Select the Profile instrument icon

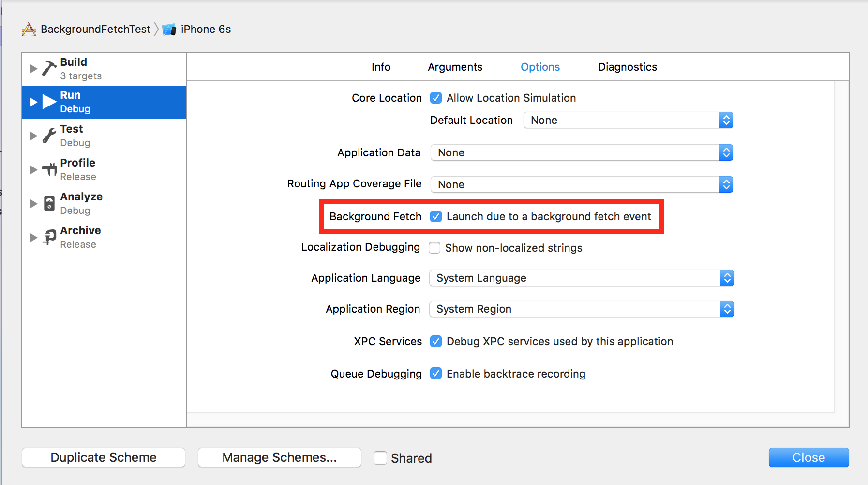49,169
